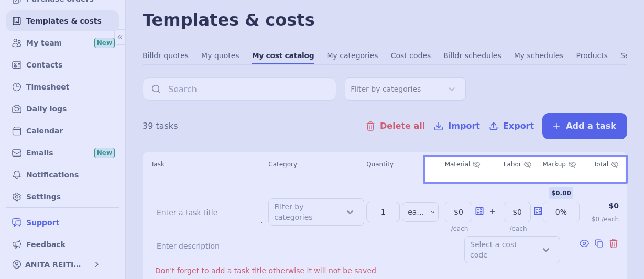Viewport: 644px width, 279px height.
Task: Switch to the Cost codes tab
Action: click(411, 55)
